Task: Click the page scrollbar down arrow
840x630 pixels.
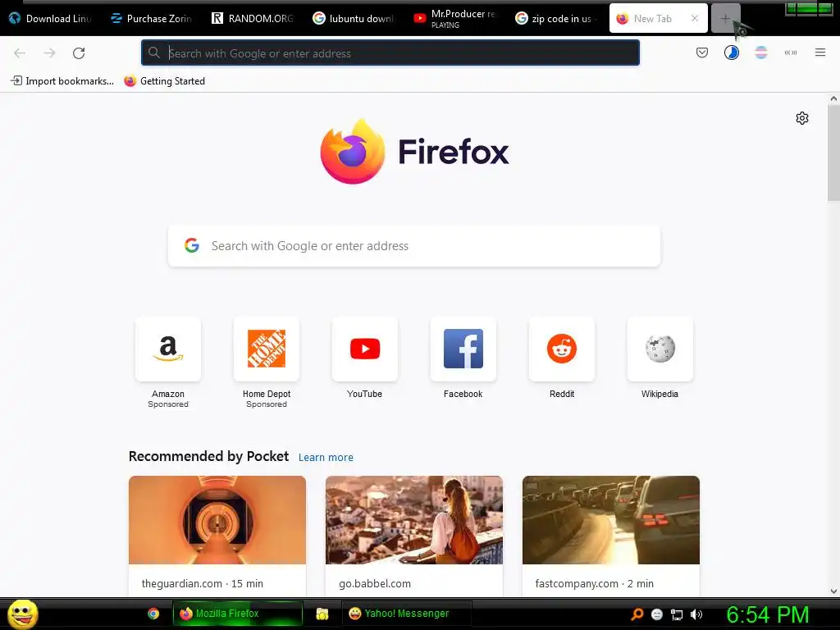Action: click(x=833, y=591)
